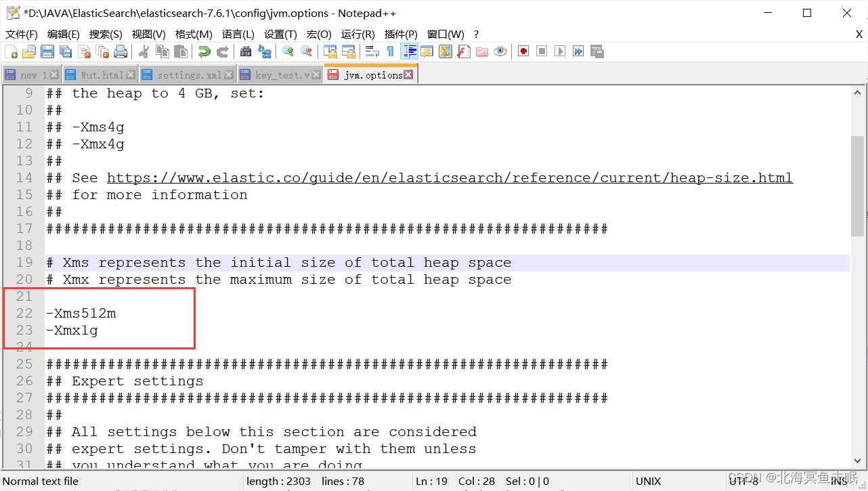This screenshot has height=491, width=868.
Task: Undo the last edit via the green arrow
Action: (x=204, y=51)
